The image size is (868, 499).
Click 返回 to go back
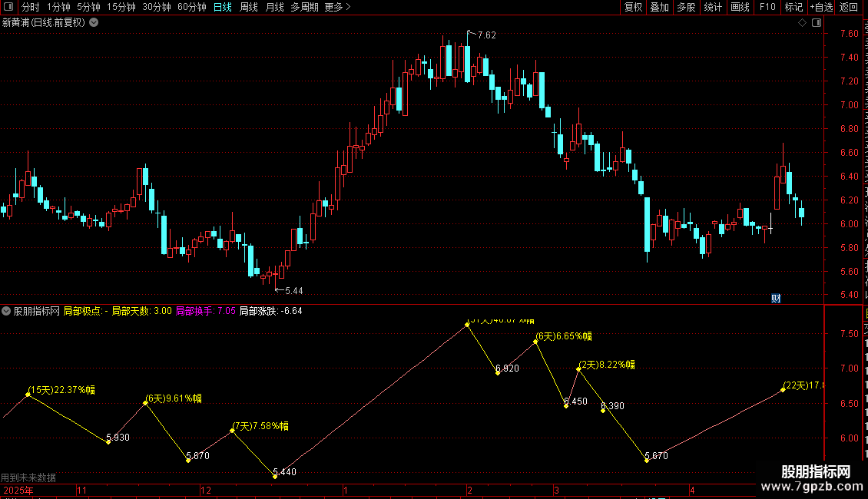click(x=849, y=7)
